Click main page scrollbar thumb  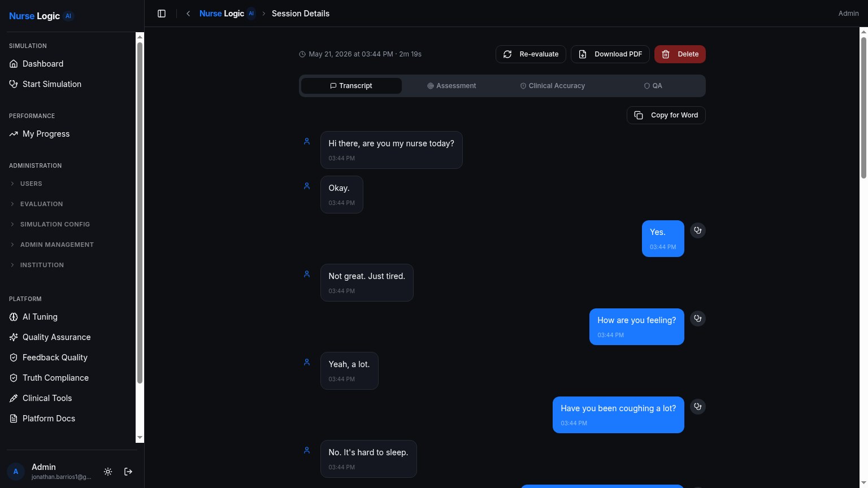coord(863,107)
